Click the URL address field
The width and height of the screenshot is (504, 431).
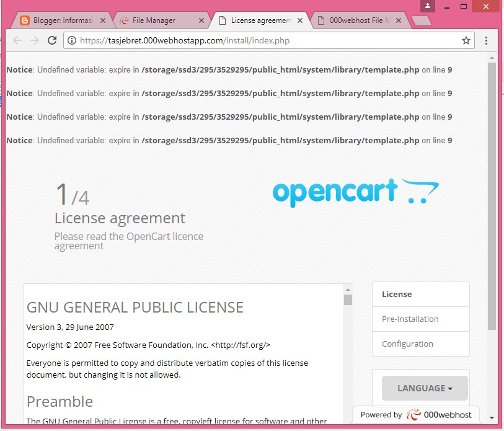tap(268, 40)
